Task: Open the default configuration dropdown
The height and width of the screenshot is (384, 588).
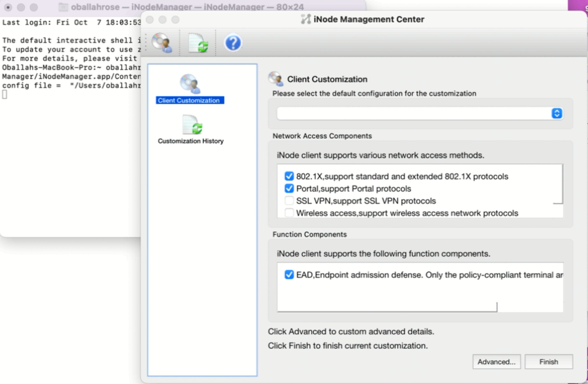Action: pyautogui.click(x=557, y=113)
